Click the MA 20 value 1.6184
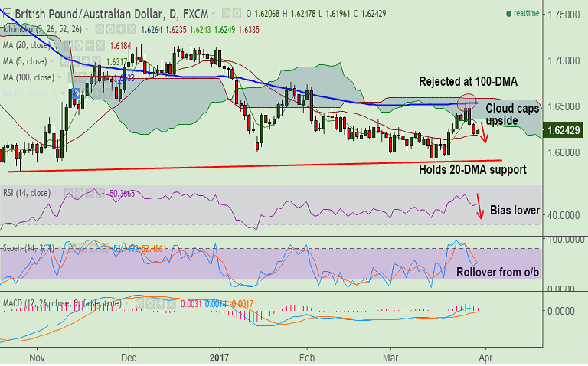Screen dimensions: 588x366 click(x=120, y=46)
